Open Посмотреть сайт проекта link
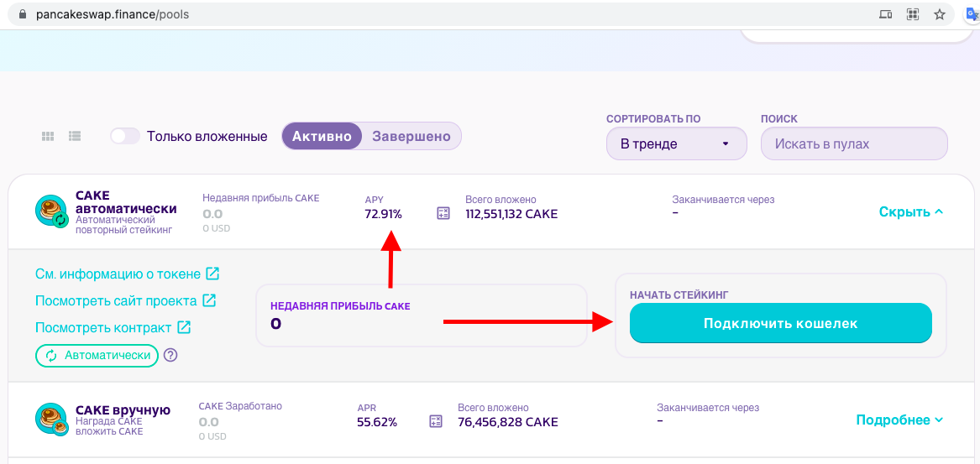This screenshot has height=464, width=980. point(116,300)
